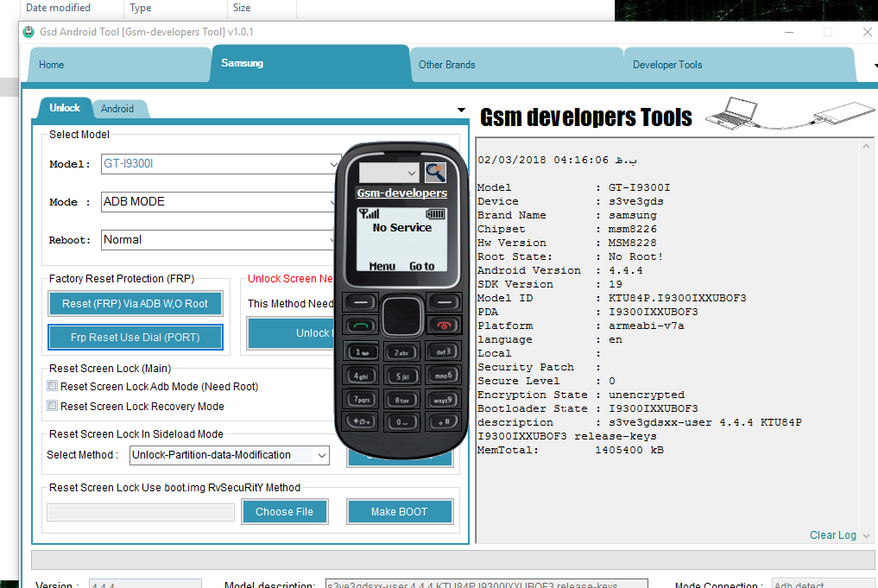Image resolution: width=878 pixels, height=588 pixels.
Task: Tap the 7pqrs key on phone keypad
Action: (362, 399)
